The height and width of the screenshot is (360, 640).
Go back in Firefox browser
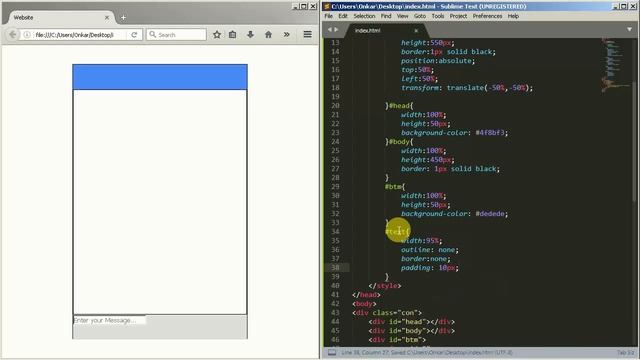(x=12, y=35)
